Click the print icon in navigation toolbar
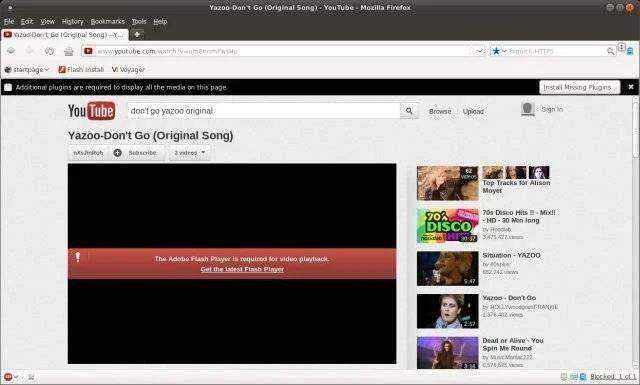 point(69,51)
